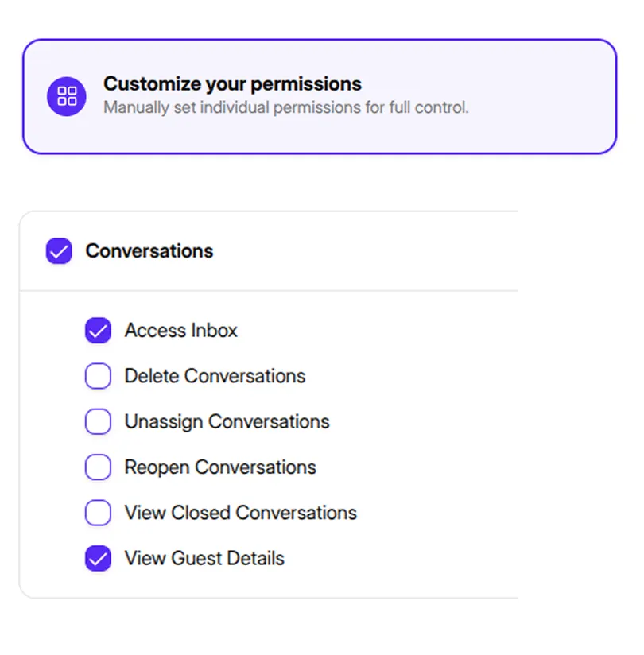Toggle the Conversations master permission
The image size is (644, 655).
[x=59, y=251]
